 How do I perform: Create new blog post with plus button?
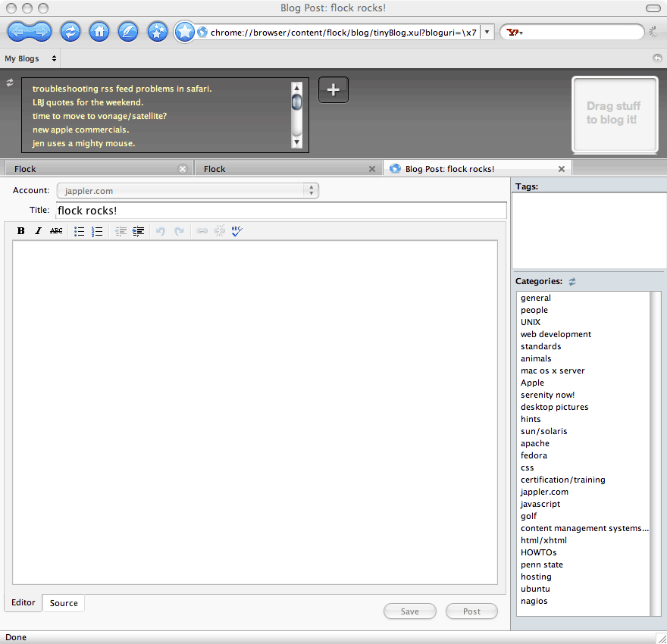tap(333, 89)
